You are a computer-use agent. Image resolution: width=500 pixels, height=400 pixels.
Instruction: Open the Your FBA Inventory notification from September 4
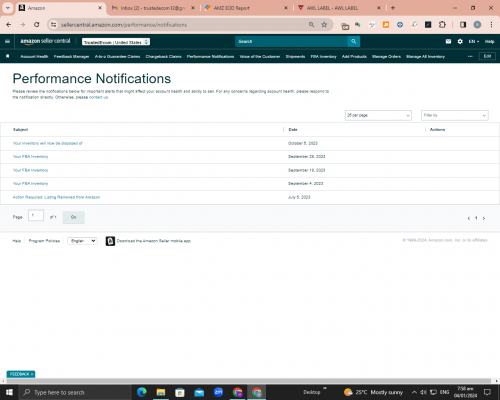(x=30, y=183)
